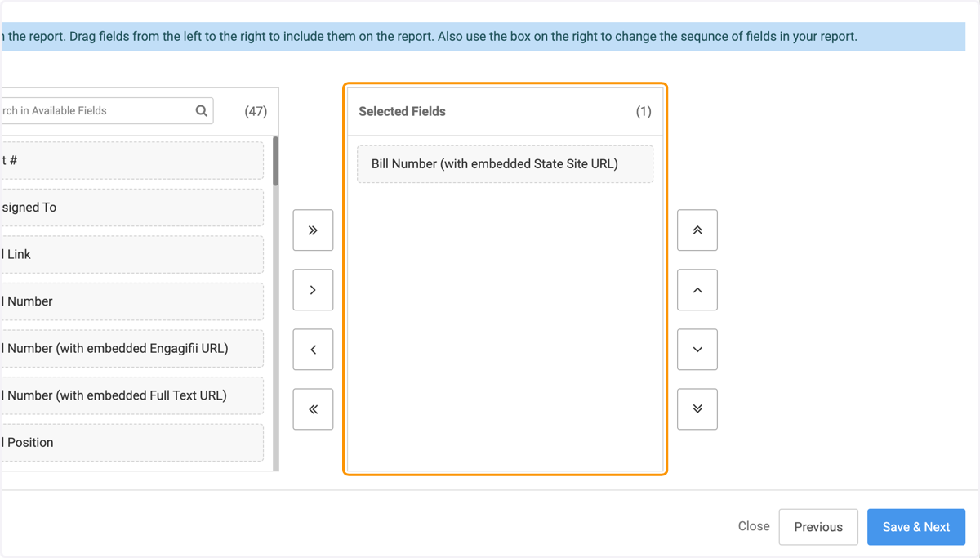Click the Save & Next button
980x558 pixels.
(x=916, y=527)
